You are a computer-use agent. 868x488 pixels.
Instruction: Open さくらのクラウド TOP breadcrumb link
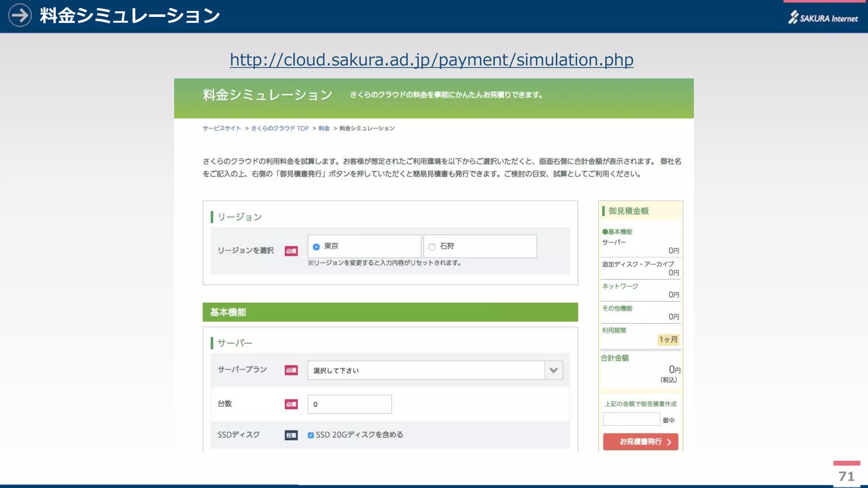280,128
